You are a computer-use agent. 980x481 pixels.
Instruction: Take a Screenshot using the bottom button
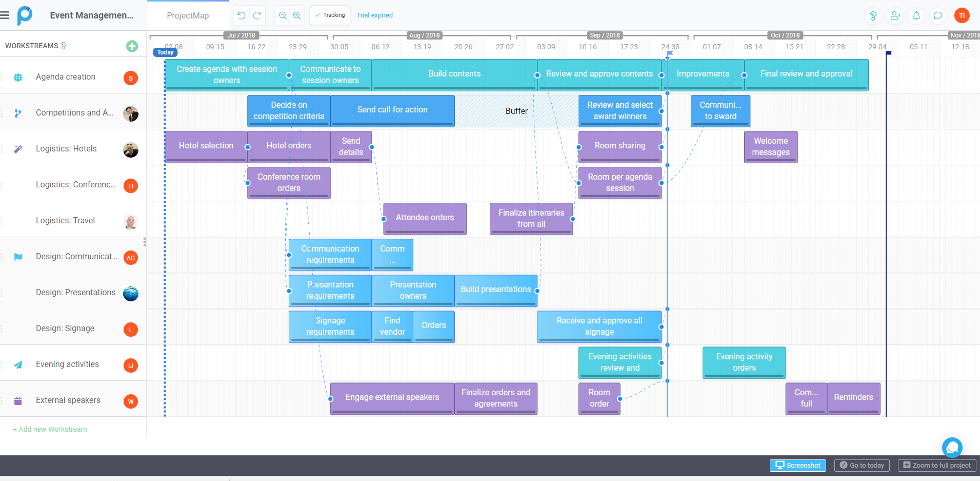tap(798, 465)
